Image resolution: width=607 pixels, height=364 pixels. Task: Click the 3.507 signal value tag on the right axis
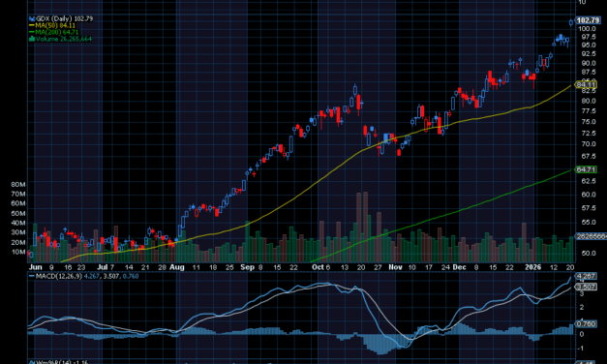point(586,287)
